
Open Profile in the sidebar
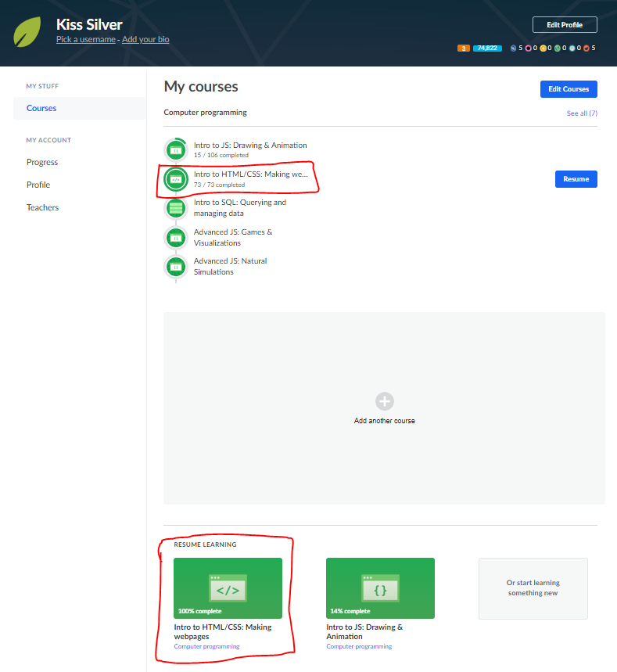[38, 185]
